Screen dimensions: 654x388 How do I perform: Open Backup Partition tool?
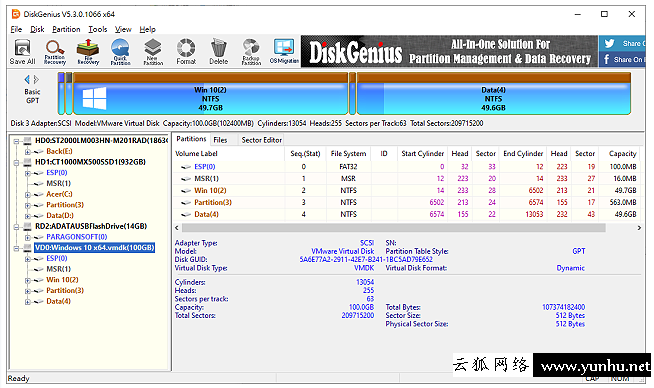pyautogui.click(x=251, y=52)
